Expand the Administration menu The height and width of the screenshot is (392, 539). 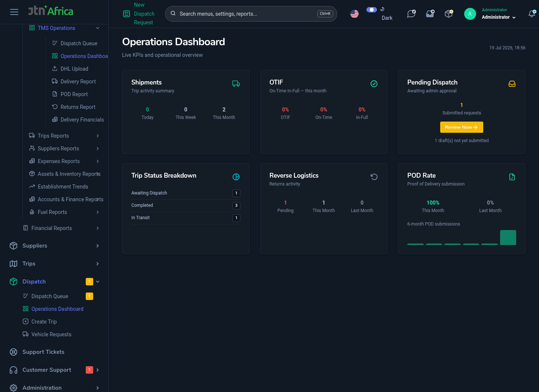coord(54,388)
